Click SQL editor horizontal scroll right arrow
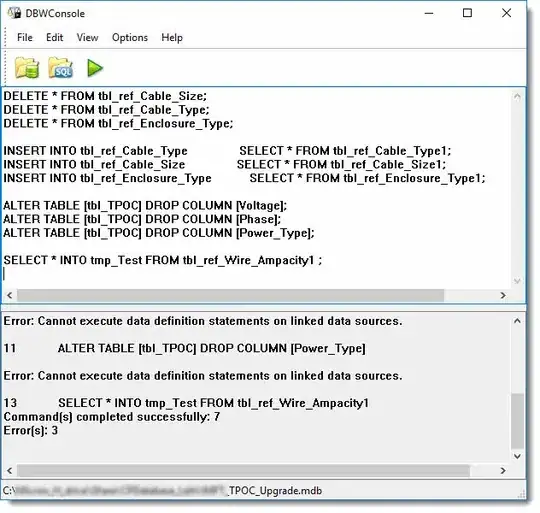Viewport: 540px width, 513px height. pos(503,295)
